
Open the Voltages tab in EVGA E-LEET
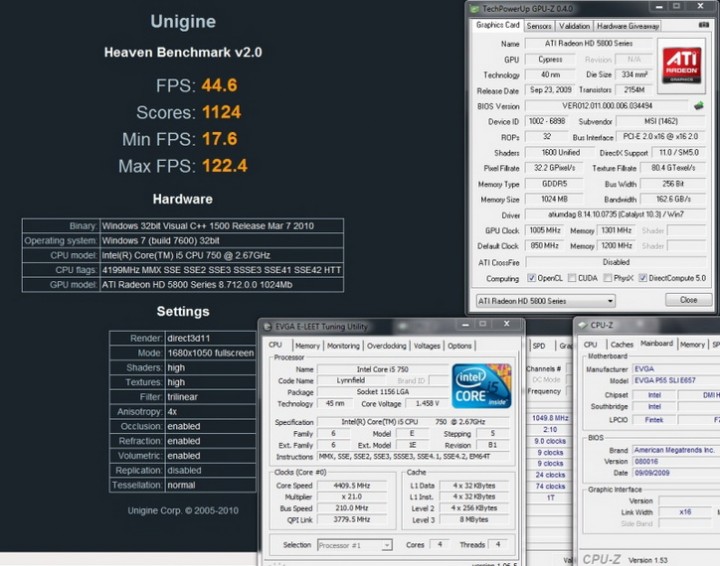(427, 346)
